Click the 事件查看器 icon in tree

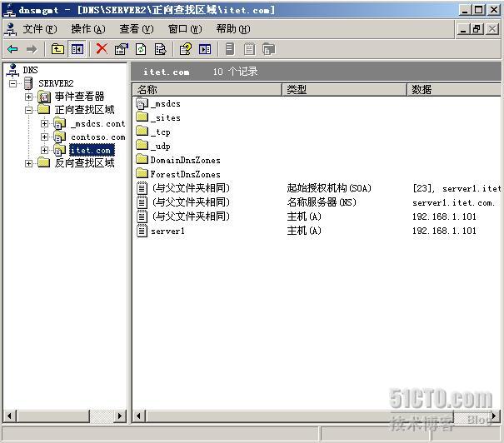click(x=44, y=97)
